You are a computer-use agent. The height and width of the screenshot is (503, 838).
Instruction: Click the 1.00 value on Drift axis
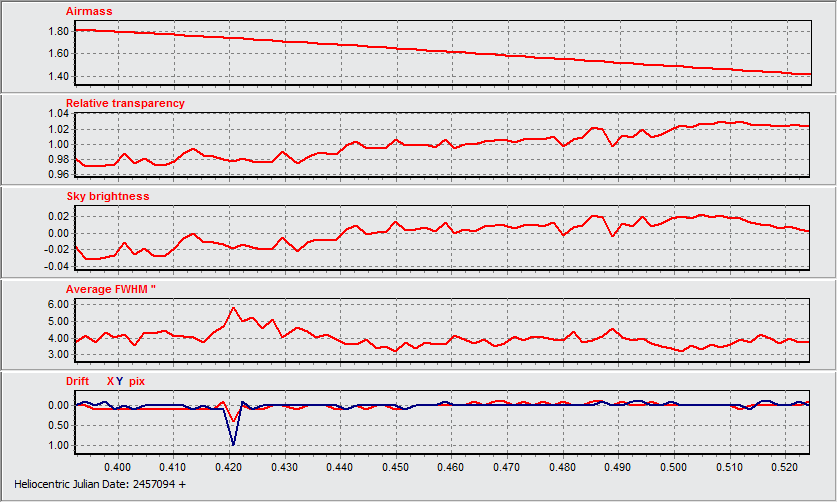pyautogui.click(x=58, y=446)
